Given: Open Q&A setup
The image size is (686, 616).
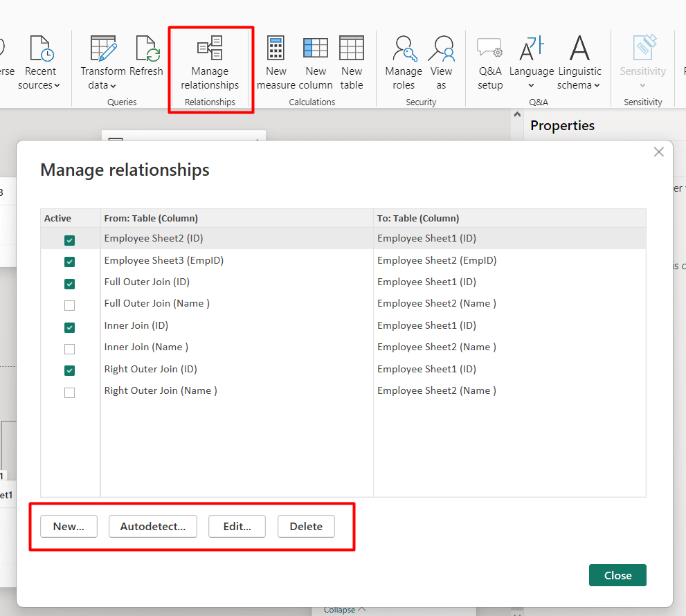Looking at the screenshot, I should 489,63.
